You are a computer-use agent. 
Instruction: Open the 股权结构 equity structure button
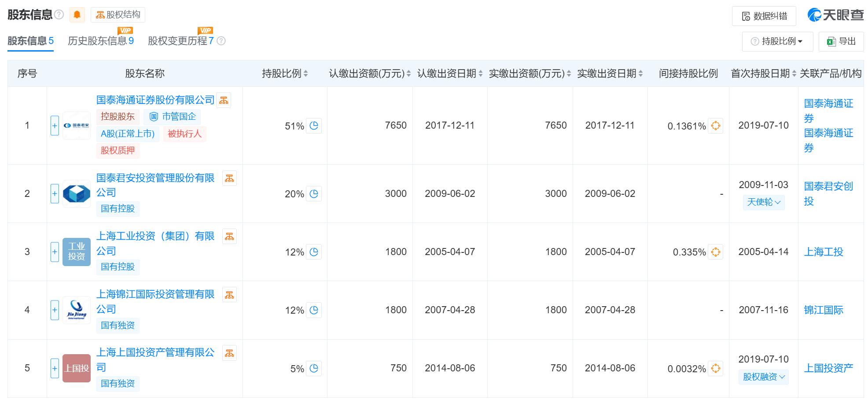tap(118, 15)
